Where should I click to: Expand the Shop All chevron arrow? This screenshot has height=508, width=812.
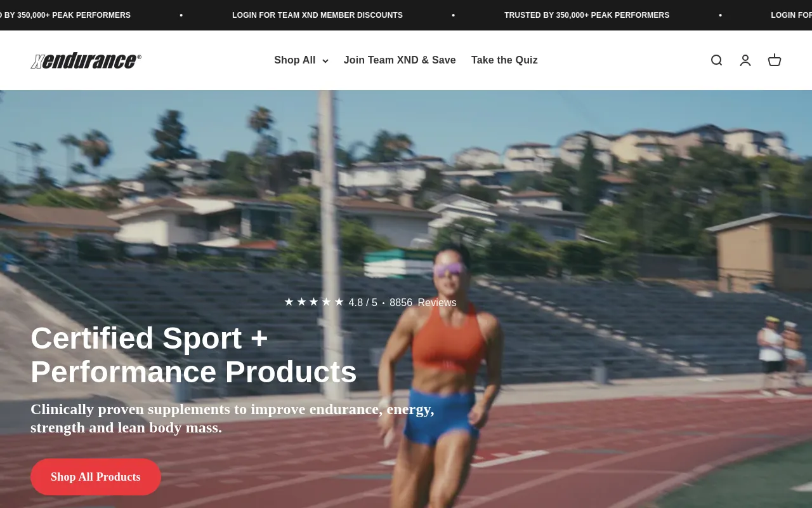[325, 61]
